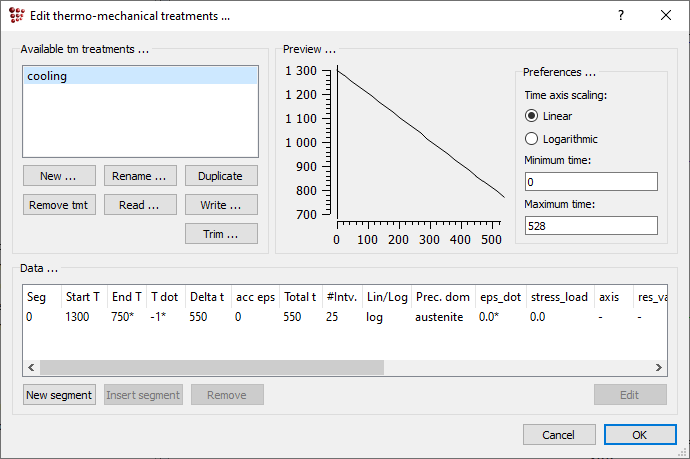Image resolution: width=690 pixels, height=459 pixels.
Task: Click the question mark help button
Action: (x=620, y=15)
